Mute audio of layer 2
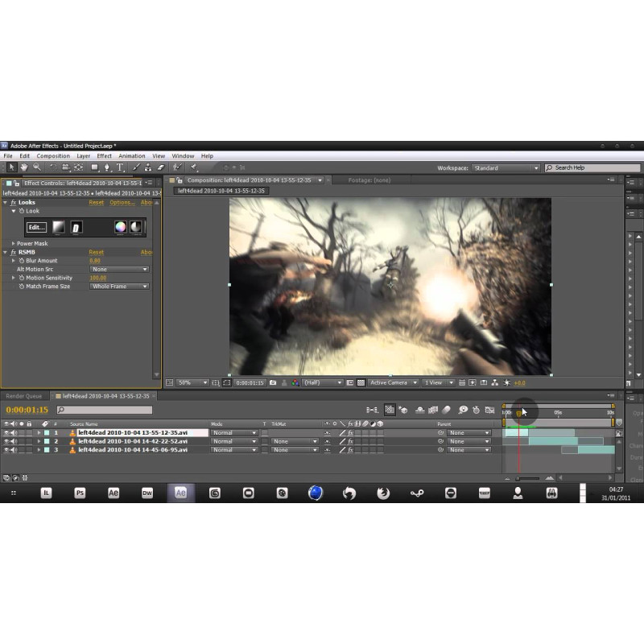Screen dimensions: 644x644 pyautogui.click(x=14, y=441)
